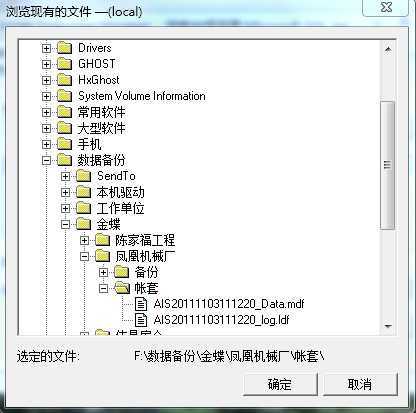Select the 工作单位 folder label
The height and width of the screenshot is (413, 416).
point(120,208)
